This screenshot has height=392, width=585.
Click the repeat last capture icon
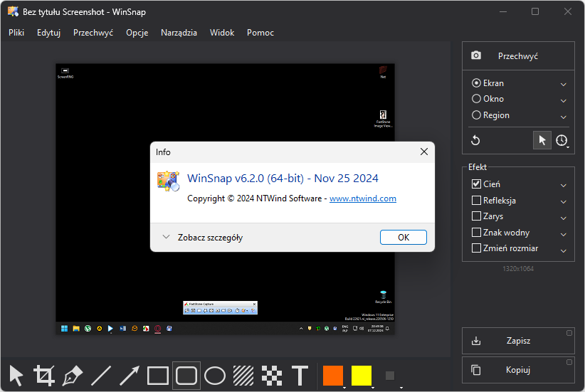(x=475, y=140)
